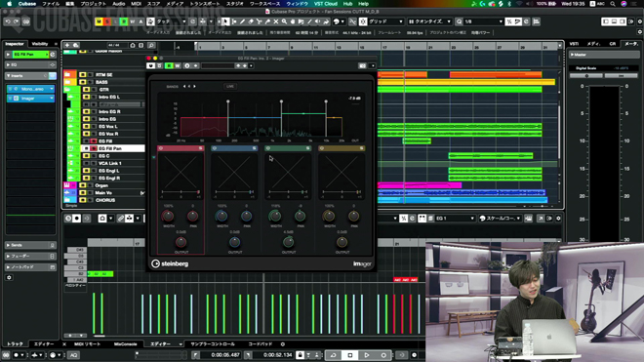This screenshot has height=362, width=644.
Task: Open Imager insert slot dropdown arrow
Action: tap(52, 99)
